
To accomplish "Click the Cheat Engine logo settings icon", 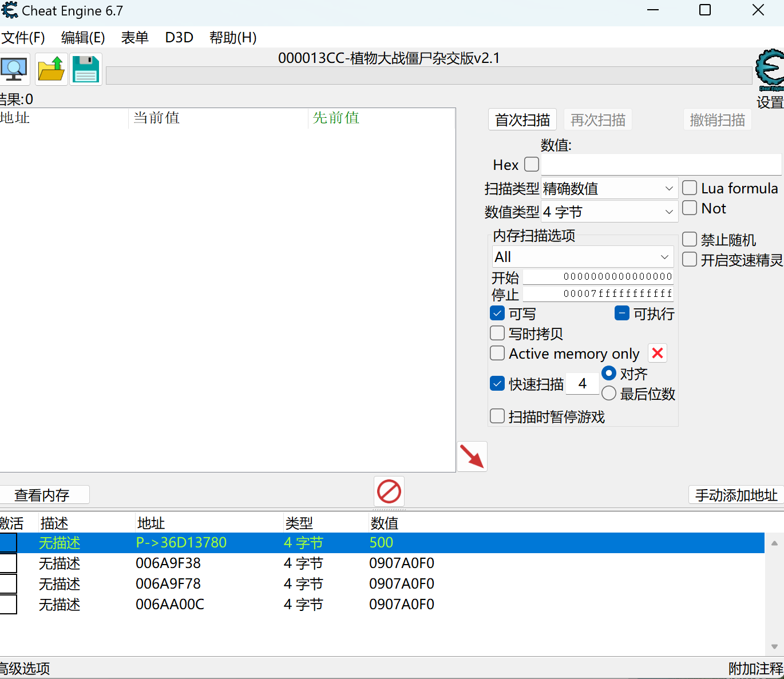I will click(x=770, y=70).
